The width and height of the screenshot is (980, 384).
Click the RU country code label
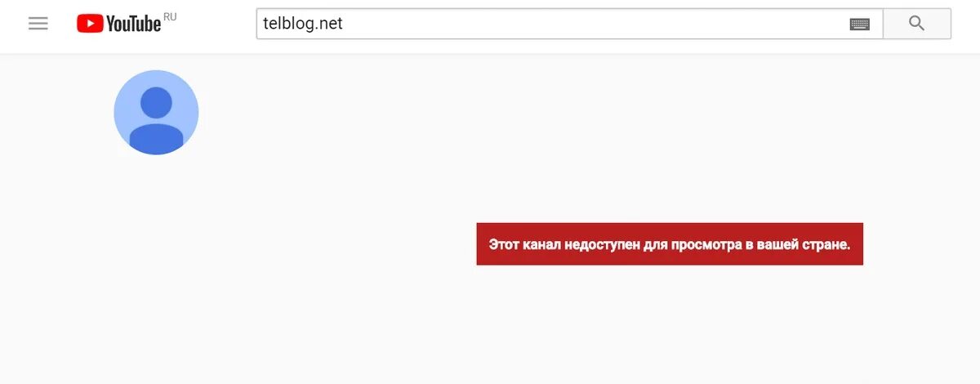170,16
